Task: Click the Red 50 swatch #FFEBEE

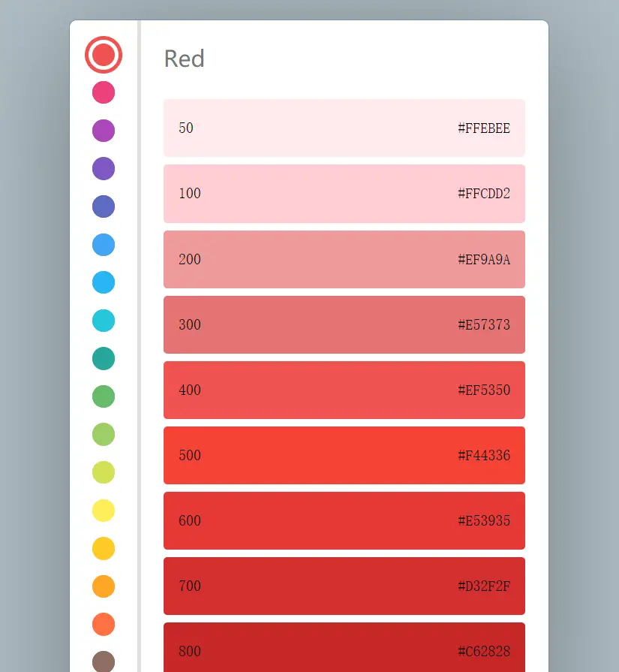Action: [344, 128]
